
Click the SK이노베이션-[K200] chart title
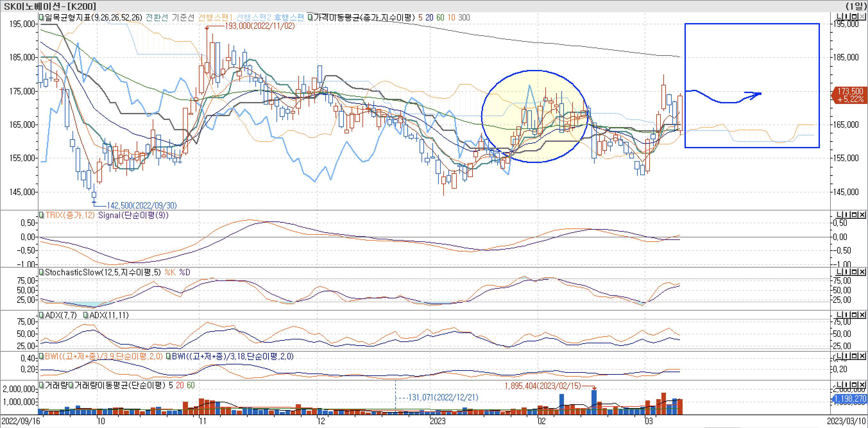click(50, 6)
